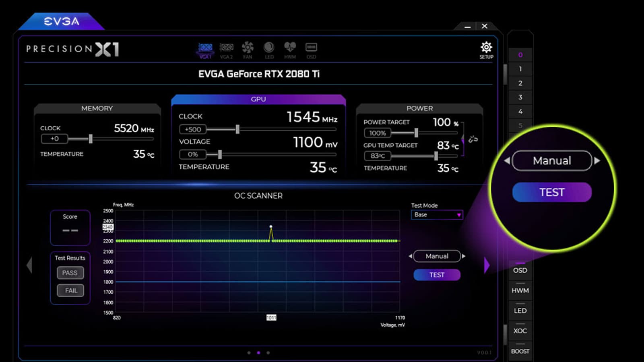Select profile 3 in the right sidebar
Screen dimensions: 644x362
(520, 97)
